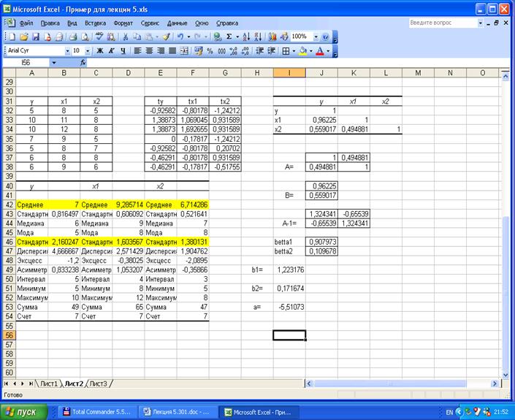Click the AutoSum sigma icon
Viewport: 515px width, 420px height.
pyautogui.click(x=229, y=37)
